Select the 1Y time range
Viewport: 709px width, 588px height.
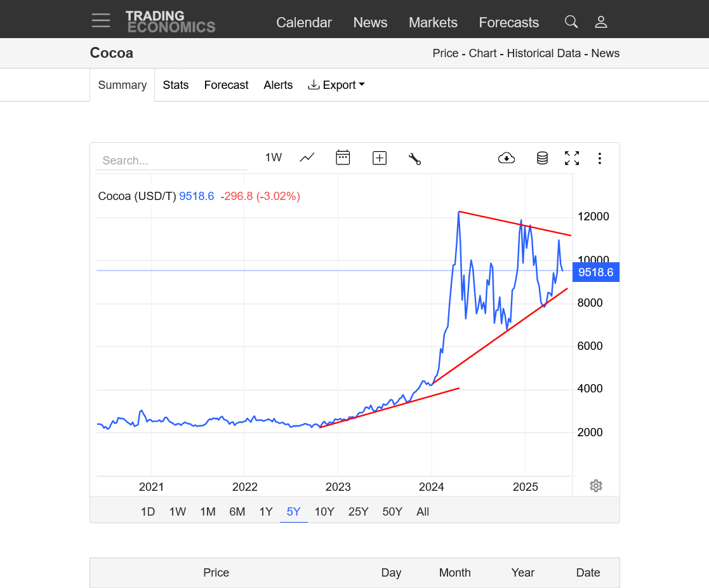point(266,512)
